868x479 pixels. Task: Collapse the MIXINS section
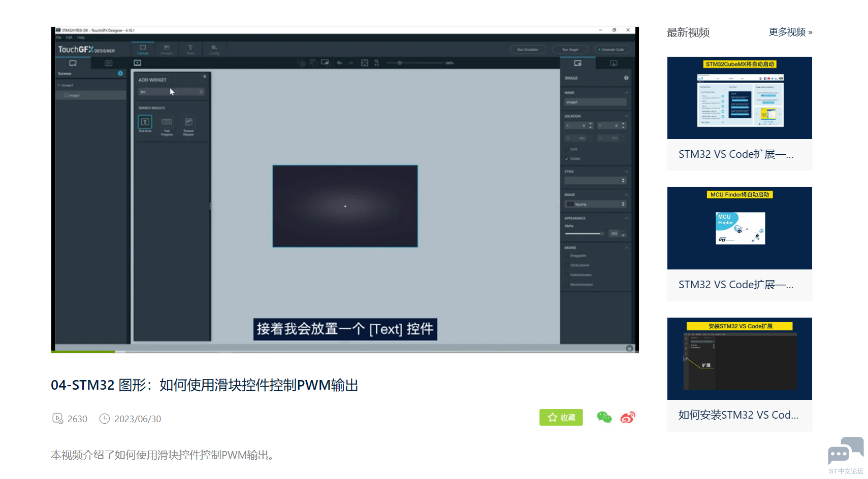click(x=626, y=248)
